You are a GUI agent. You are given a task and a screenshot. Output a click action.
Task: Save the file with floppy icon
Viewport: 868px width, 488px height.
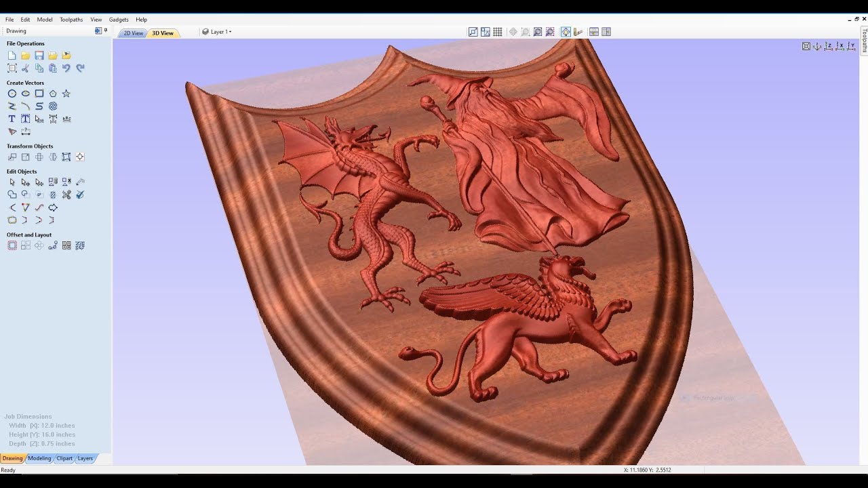tap(39, 56)
